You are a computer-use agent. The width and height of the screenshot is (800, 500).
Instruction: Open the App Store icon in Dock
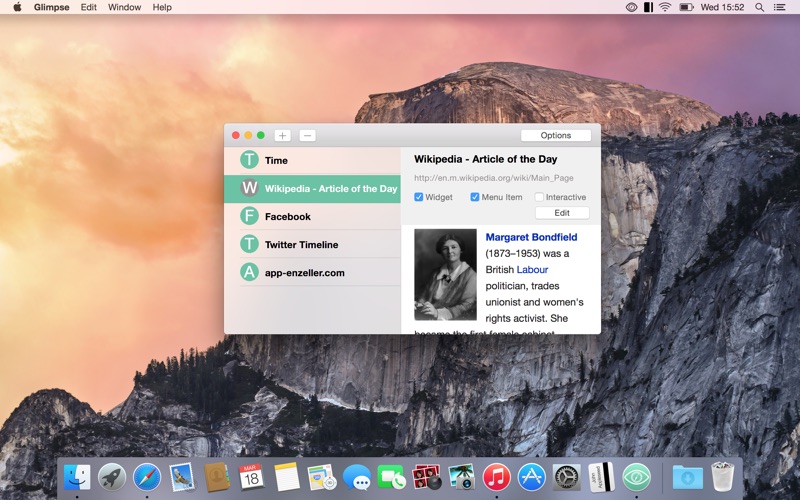point(531,478)
